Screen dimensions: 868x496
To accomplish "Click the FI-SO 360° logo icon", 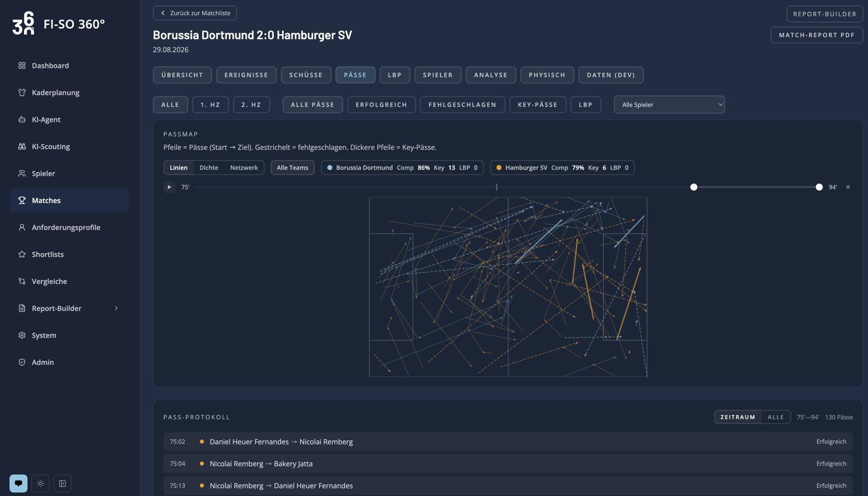I will pos(23,23).
